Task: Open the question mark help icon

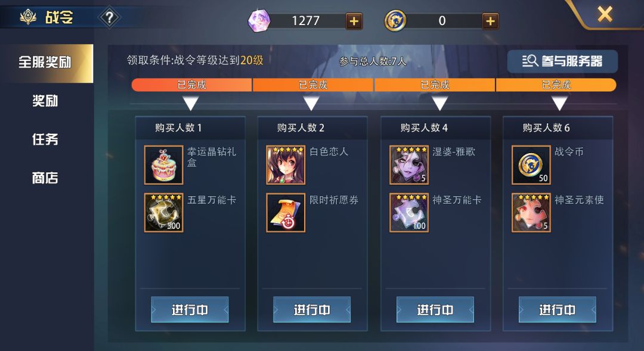Action: (110, 18)
